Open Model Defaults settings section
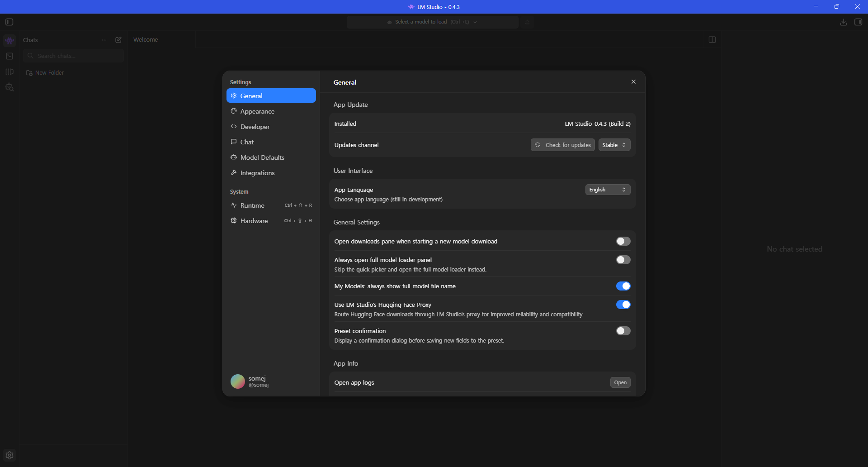This screenshot has height=467, width=868. tap(262, 157)
